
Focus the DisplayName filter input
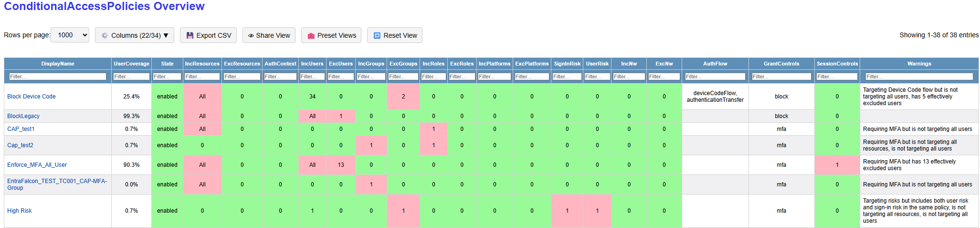pos(58,76)
